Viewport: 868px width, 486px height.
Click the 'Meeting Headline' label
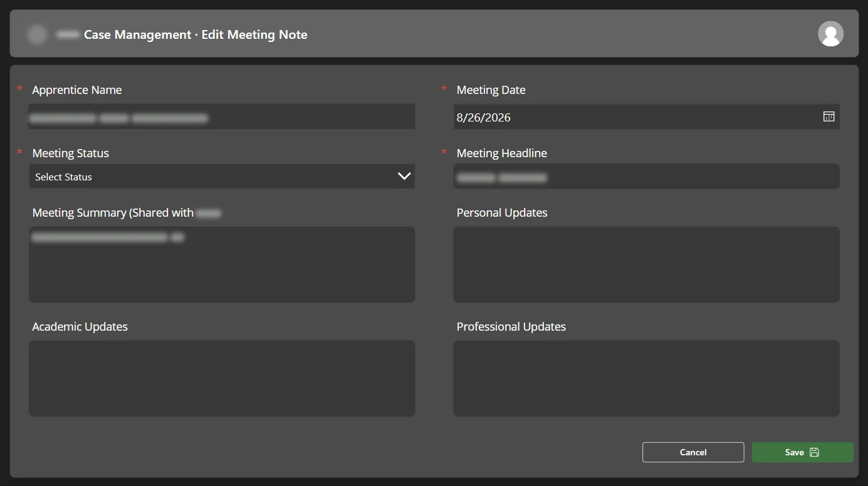point(502,153)
